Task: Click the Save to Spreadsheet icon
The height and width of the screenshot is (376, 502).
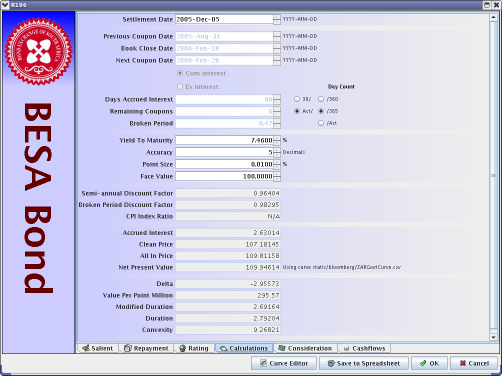Action: (x=331, y=363)
